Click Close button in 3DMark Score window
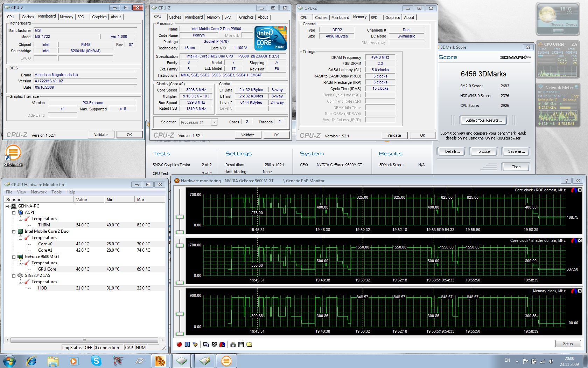Viewport: 588px width, 368px height. [516, 167]
